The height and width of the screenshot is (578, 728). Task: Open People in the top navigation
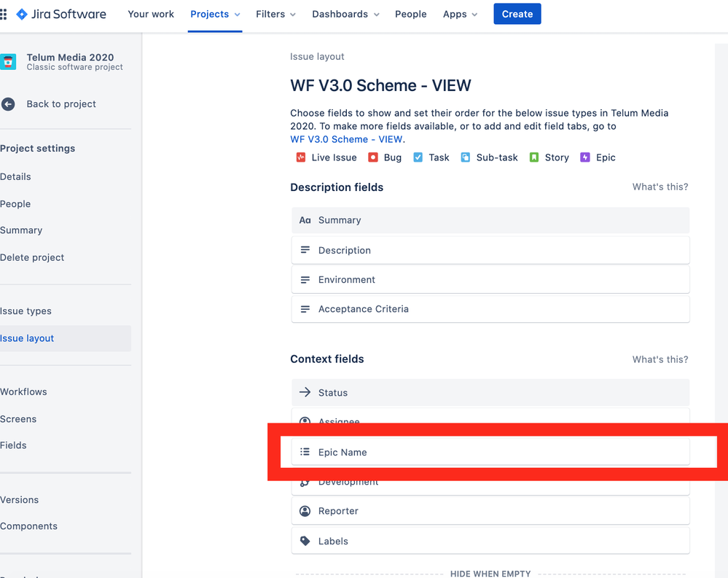411,15
